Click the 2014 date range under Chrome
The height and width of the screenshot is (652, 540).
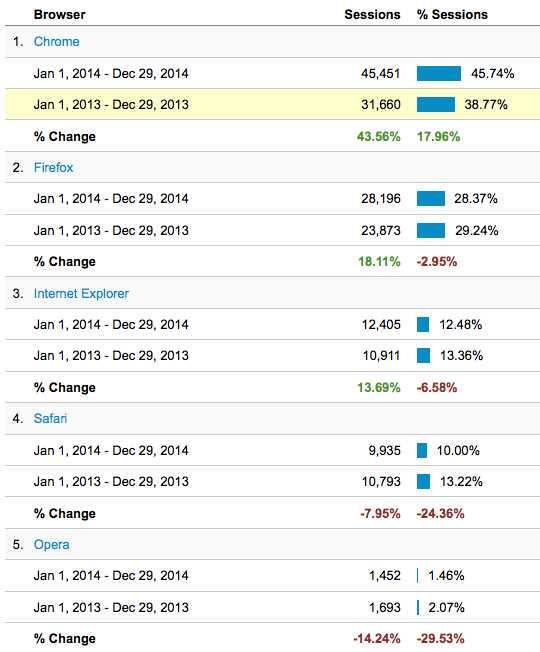coord(111,74)
